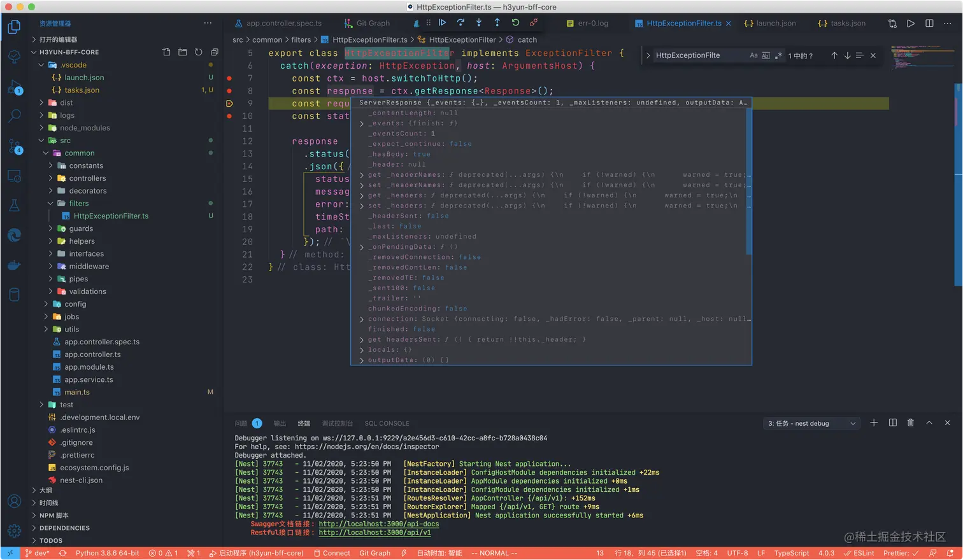Click Step Over in debug toolbar
This screenshot has width=963, height=560.
(460, 22)
